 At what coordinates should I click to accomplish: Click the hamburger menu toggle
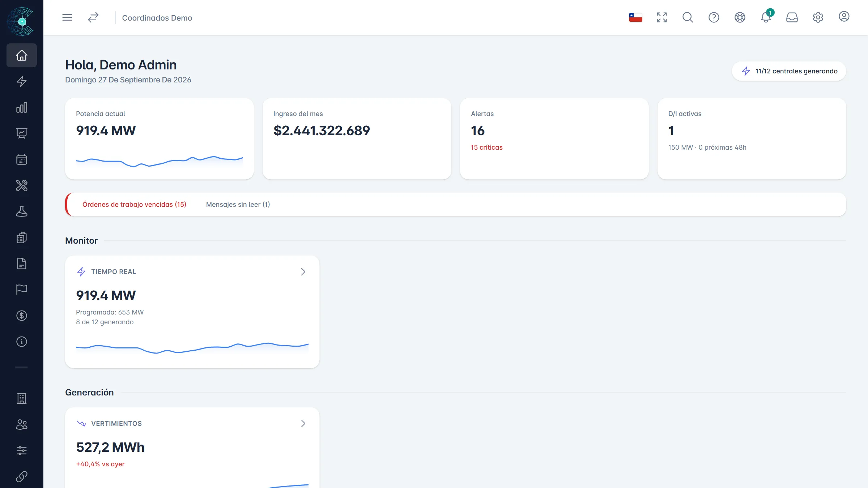point(67,17)
